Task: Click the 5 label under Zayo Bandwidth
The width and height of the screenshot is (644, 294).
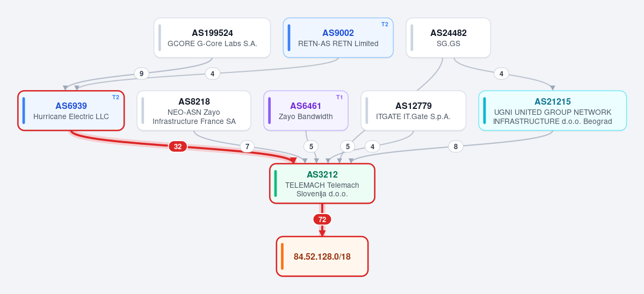Action: point(311,146)
